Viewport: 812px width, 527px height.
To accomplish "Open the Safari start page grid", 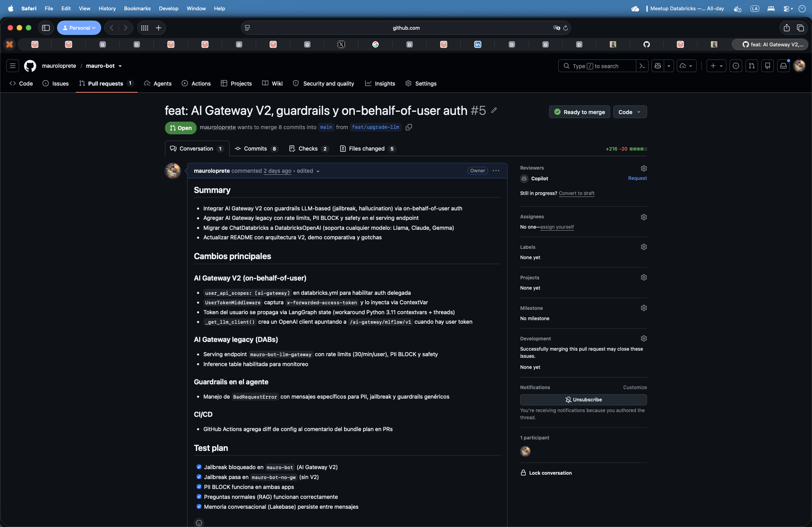I will click(x=145, y=28).
